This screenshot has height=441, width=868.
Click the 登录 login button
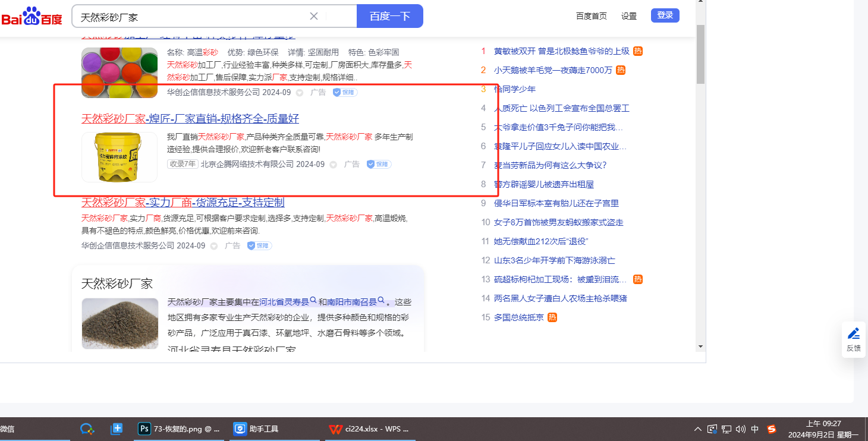pyautogui.click(x=665, y=15)
